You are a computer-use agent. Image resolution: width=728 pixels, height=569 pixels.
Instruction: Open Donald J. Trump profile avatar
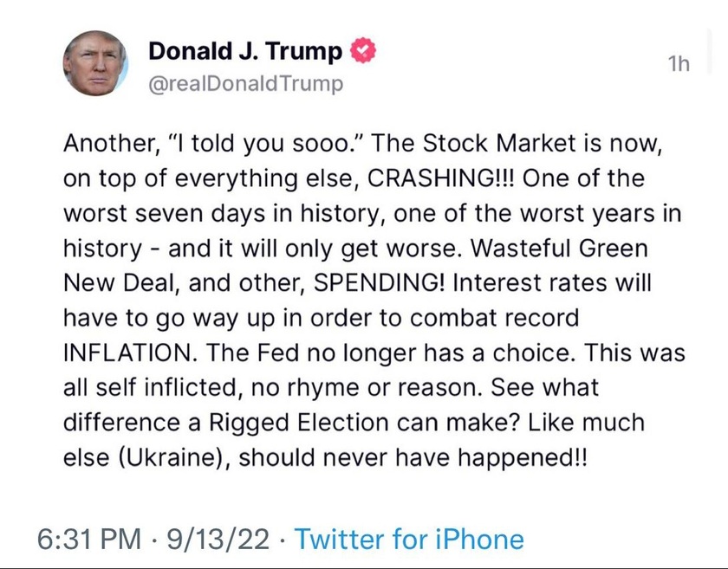[x=95, y=63]
